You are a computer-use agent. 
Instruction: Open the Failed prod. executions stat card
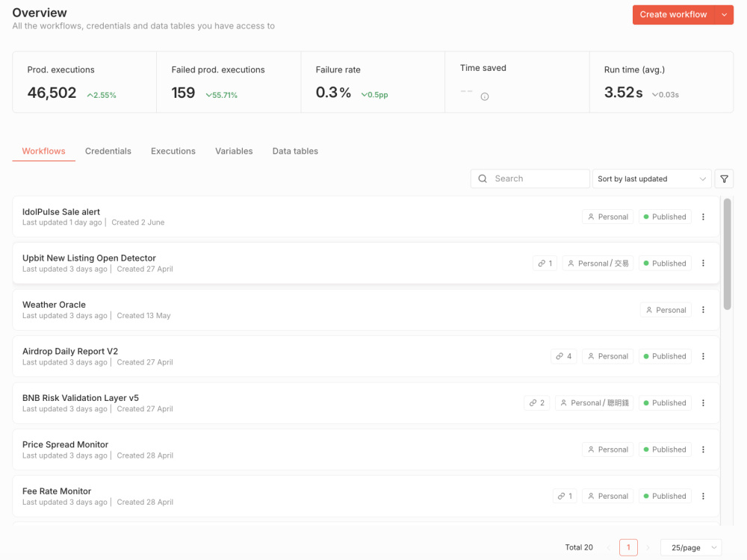(x=229, y=82)
